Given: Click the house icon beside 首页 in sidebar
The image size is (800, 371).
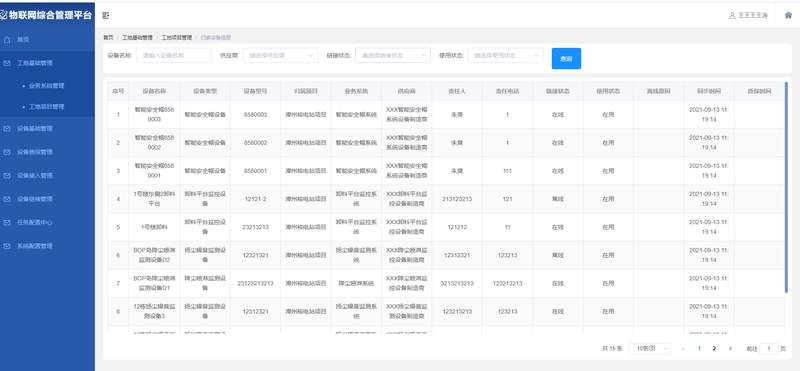Looking at the screenshot, I should click(x=7, y=39).
